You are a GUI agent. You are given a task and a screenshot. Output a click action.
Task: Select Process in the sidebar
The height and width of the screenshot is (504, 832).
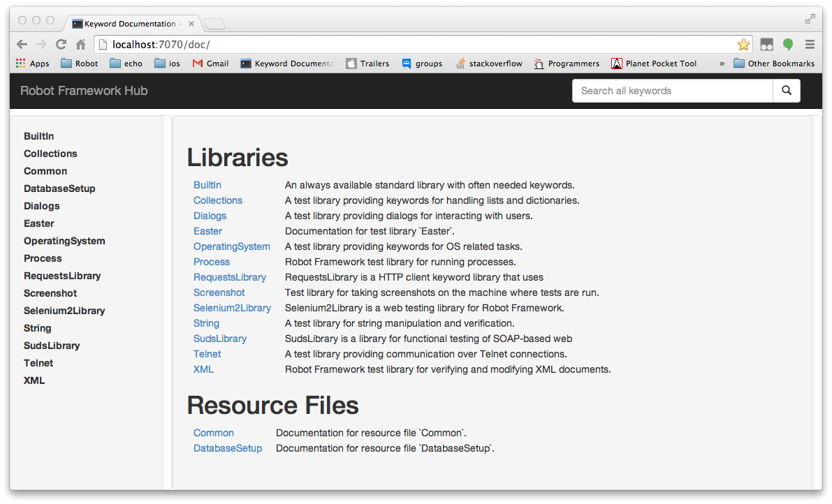tap(43, 258)
